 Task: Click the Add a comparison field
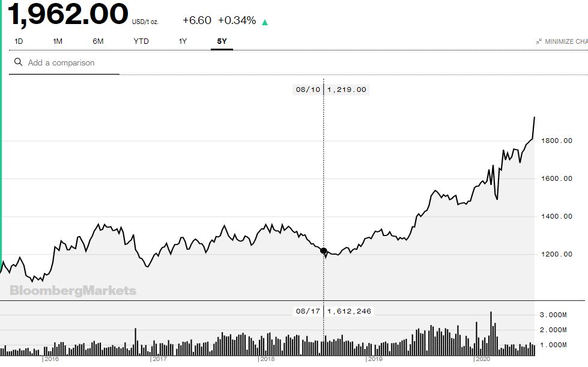point(64,62)
